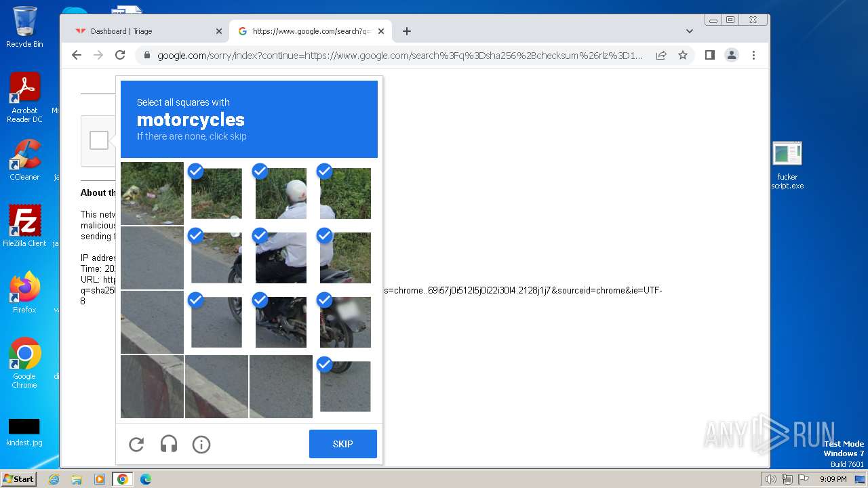Click the blue SKIP button

click(x=343, y=444)
